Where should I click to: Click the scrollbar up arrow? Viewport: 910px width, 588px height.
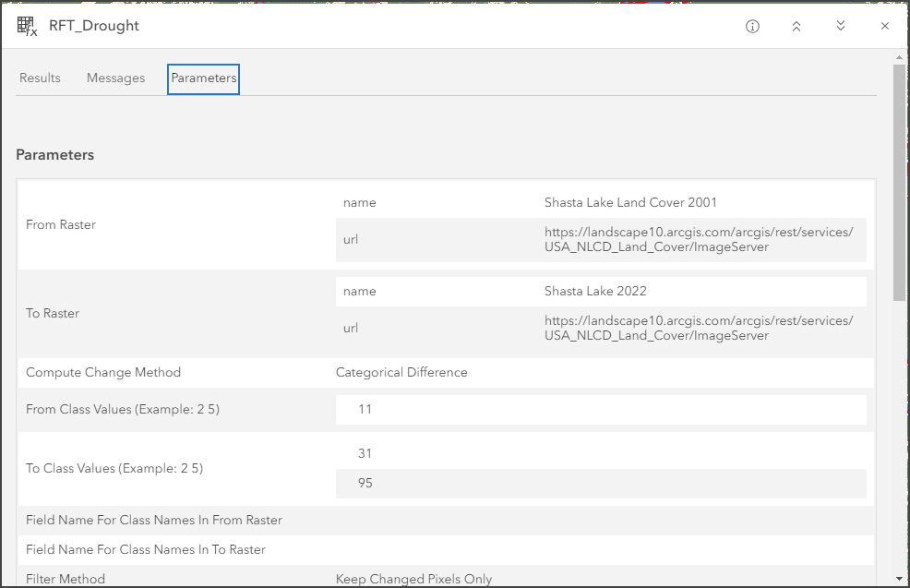coord(898,55)
